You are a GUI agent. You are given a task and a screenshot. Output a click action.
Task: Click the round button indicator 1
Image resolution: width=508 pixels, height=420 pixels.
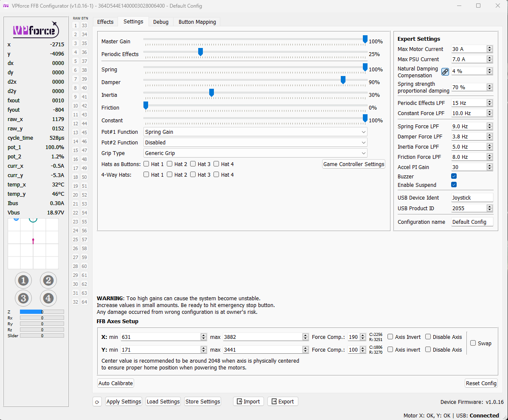coord(23,280)
